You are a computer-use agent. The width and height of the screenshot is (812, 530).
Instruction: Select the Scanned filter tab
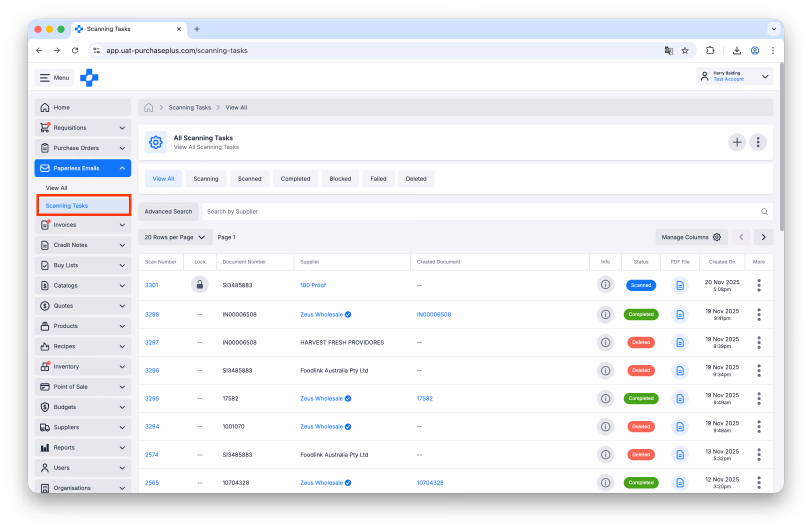[x=249, y=179]
